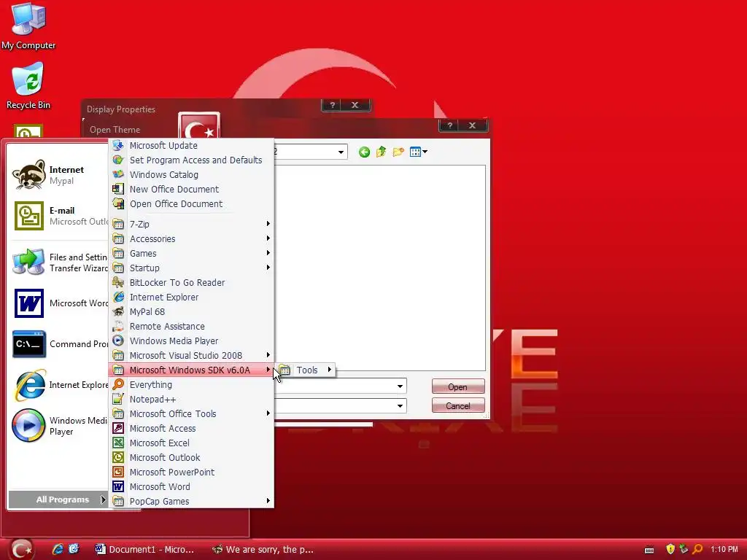
Task: Open the file name combo box dropdown
Action: click(x=400, y=386)
